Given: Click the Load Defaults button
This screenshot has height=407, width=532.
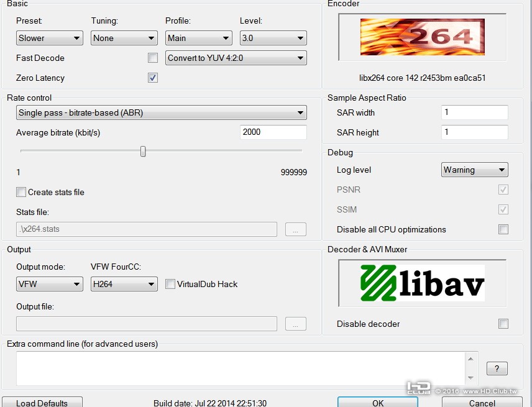Looking at the screenshot, I should tap(42, 403).
